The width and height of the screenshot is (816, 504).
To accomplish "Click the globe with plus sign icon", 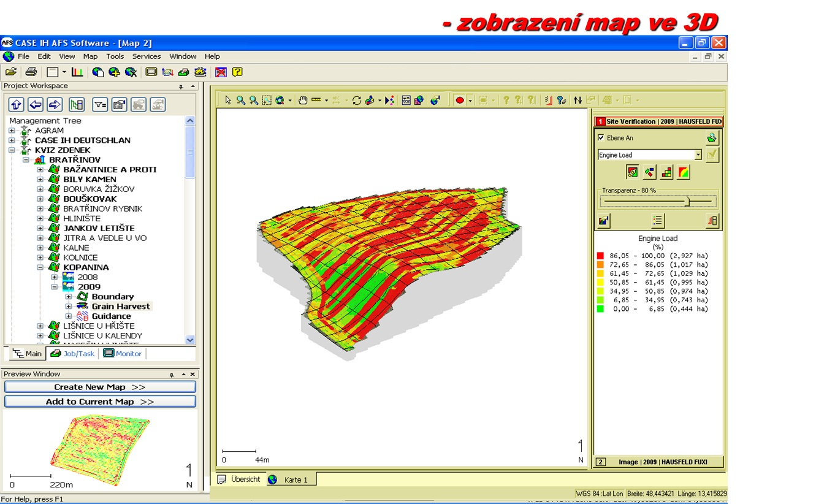I will (x=114, y=72).
